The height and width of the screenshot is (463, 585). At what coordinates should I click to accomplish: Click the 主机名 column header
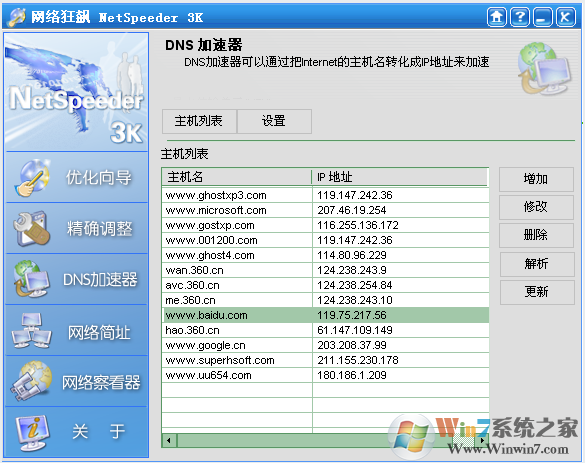click(237, 177)
